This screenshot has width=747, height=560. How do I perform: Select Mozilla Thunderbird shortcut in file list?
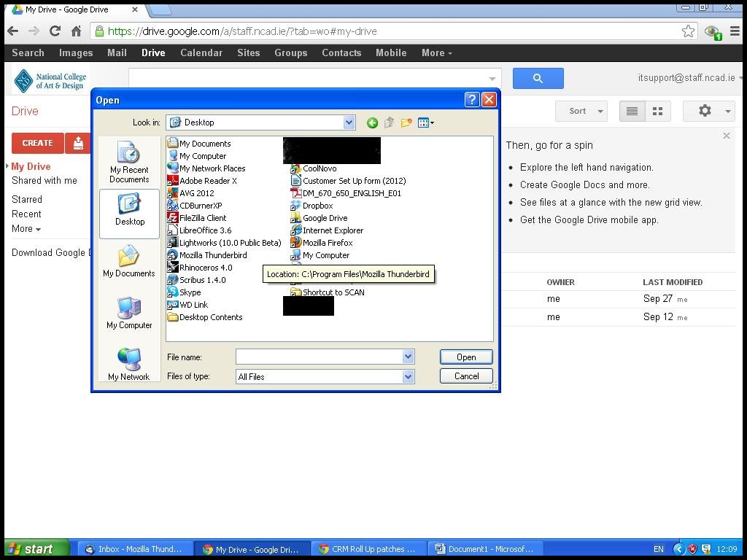[206, 255]
